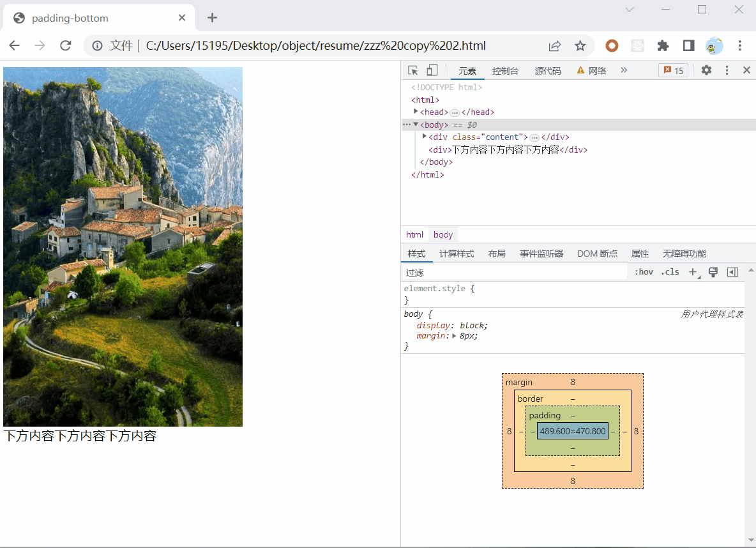
Task: Close the DevTools panel
Action: coord(746,70)
